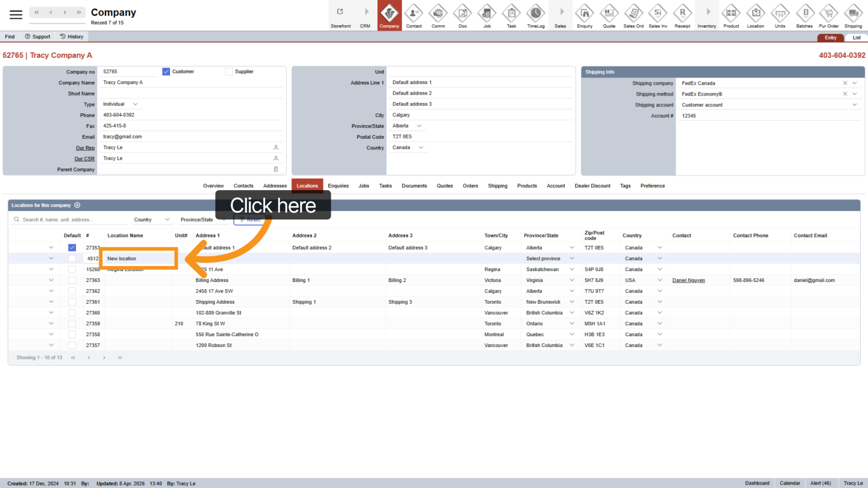Switch to the Addresses tab
The image size is (868, 488).
pos(275,186)
